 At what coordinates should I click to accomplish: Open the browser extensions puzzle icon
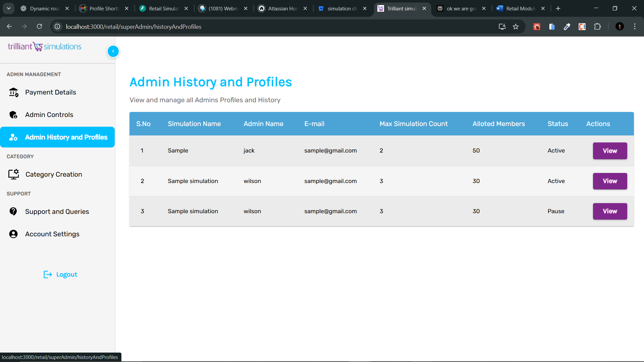(x=597, y=26)
